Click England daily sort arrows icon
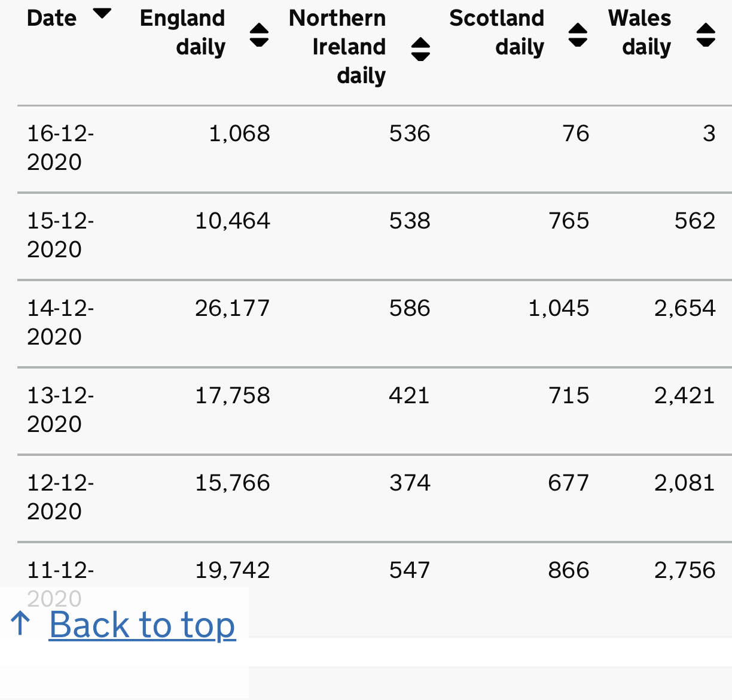The image size is (732, 700). [259, 35]
